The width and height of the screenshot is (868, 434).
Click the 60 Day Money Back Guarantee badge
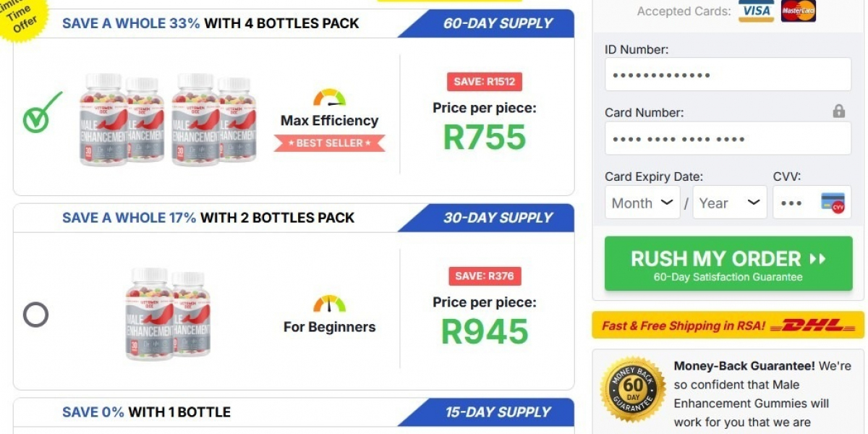(x=633, y=389)
